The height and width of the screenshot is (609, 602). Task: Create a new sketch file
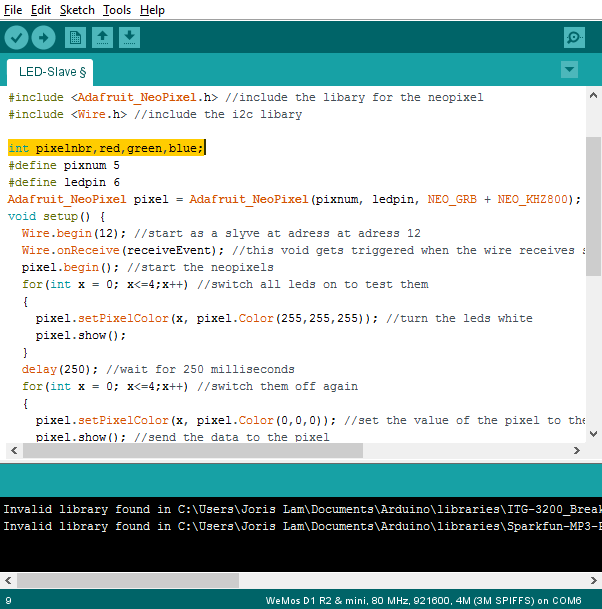point(75,38)
